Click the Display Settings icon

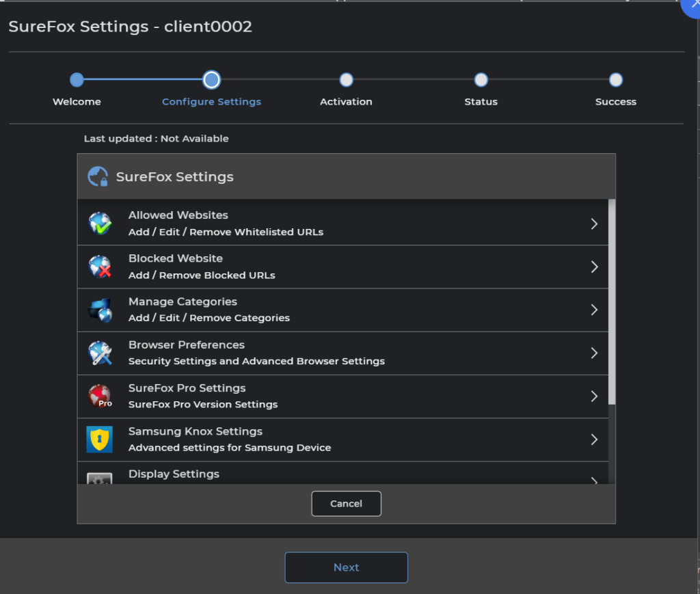point(100,478)
